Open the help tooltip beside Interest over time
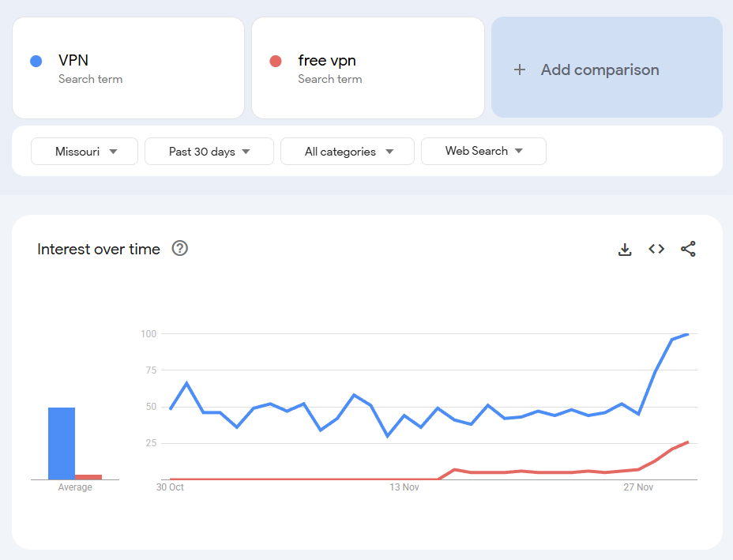Image resolution: width=733 pixels, height=560 pixels. [179, 249]
